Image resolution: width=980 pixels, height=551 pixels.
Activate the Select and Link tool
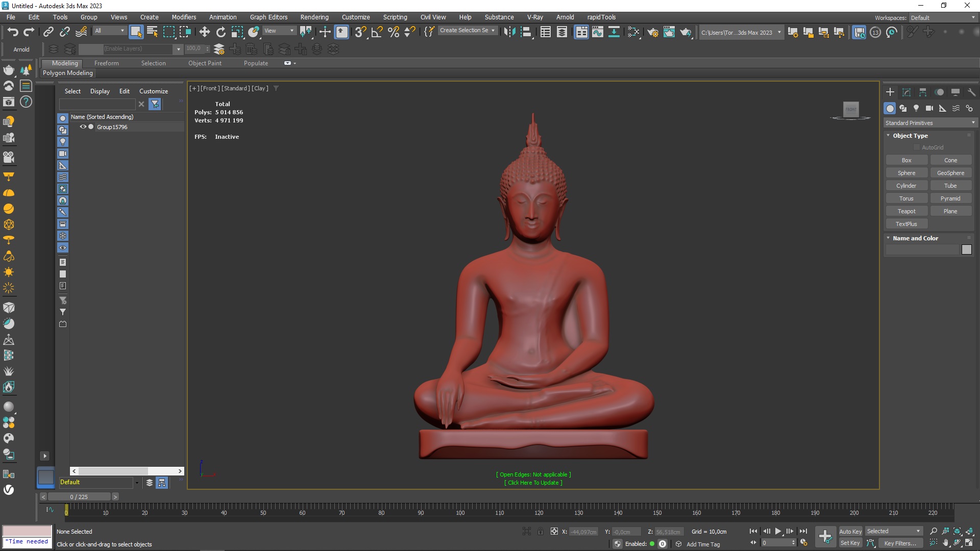pos(48,32)
